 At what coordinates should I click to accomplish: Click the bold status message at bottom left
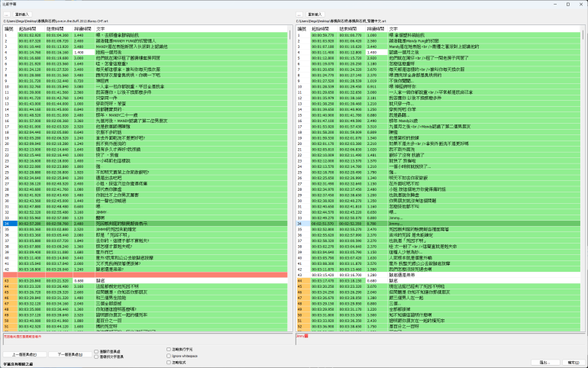coord(18,364)
